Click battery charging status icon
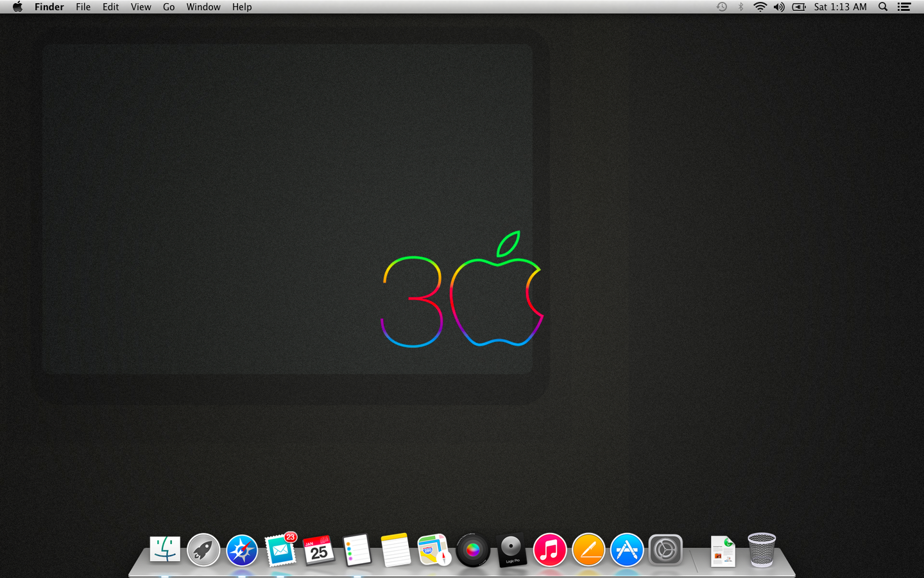 [799, 6]
